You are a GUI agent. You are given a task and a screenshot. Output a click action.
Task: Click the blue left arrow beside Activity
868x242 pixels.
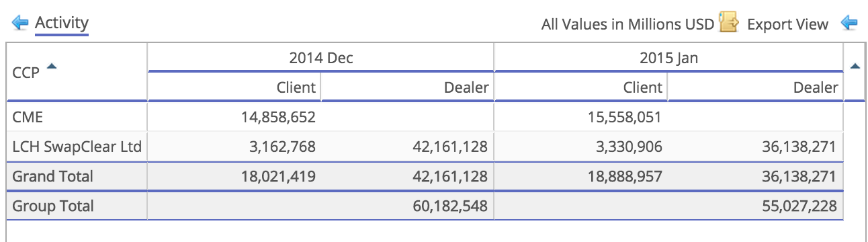click(x=20, y=24)
